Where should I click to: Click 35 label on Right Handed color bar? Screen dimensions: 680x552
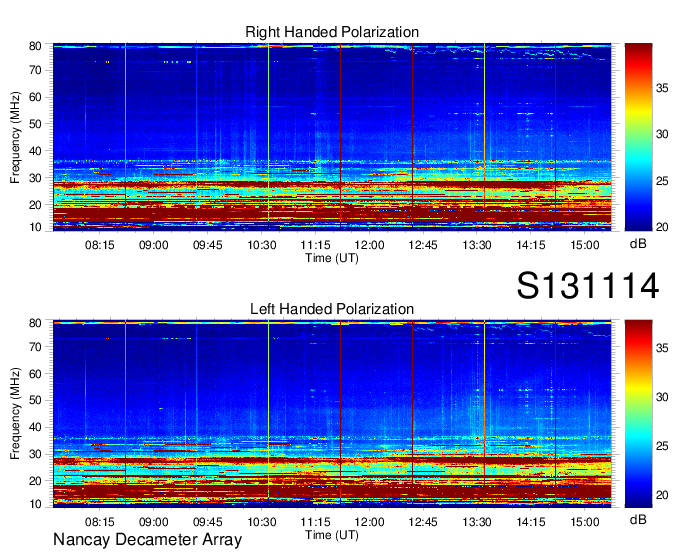pos(662,88)
